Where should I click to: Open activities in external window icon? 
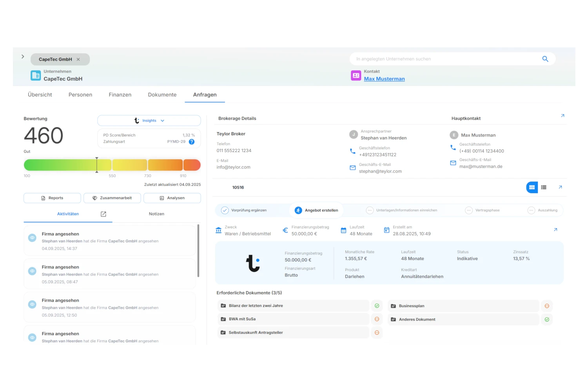(103, 214)
